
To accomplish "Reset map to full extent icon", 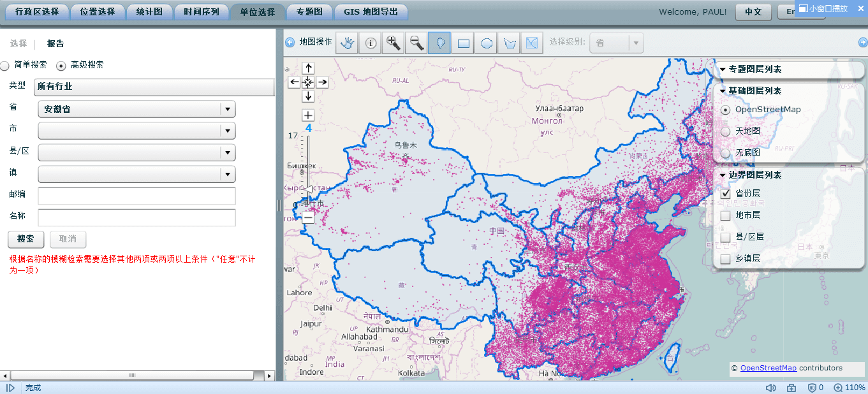I will pos(308,82).
